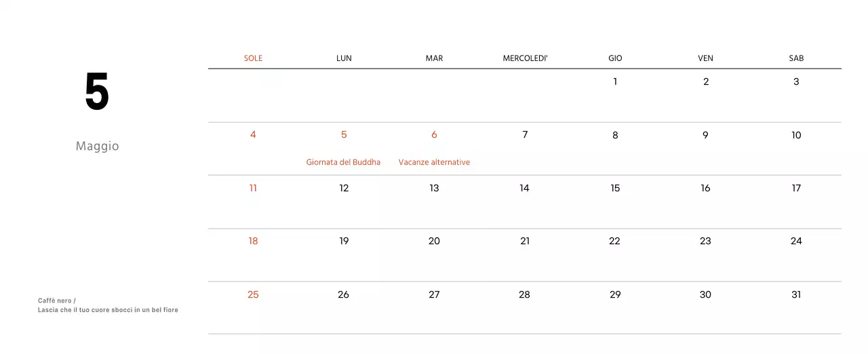Click date 10 in the calendar
868x354 pixels.
[x=796, y=136]
